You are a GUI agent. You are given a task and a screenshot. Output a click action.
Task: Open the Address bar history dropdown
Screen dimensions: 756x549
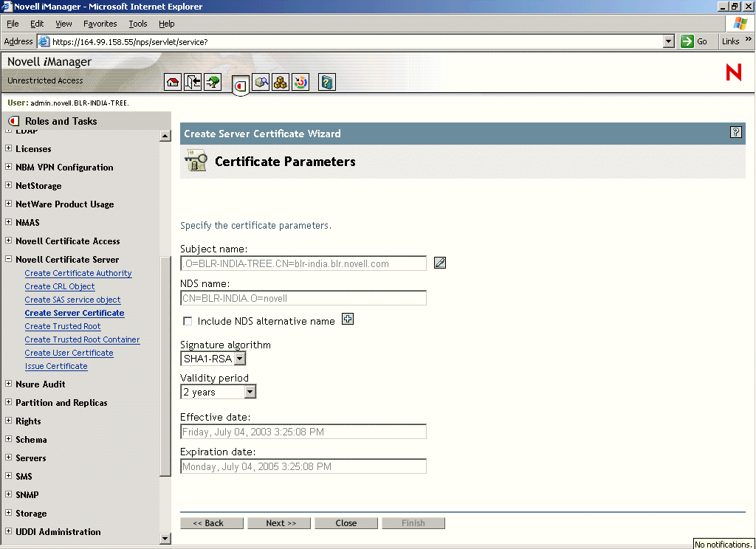[x=668, y=41]
